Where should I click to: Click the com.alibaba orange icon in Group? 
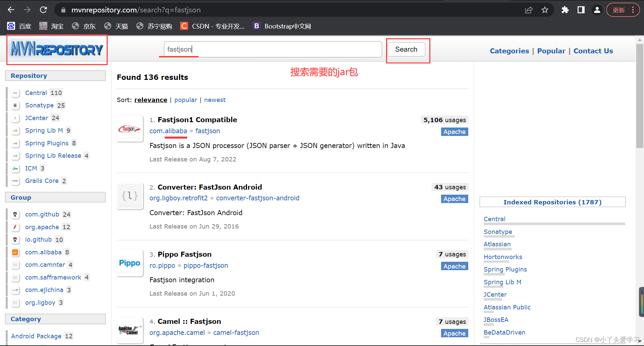point(15,252)
